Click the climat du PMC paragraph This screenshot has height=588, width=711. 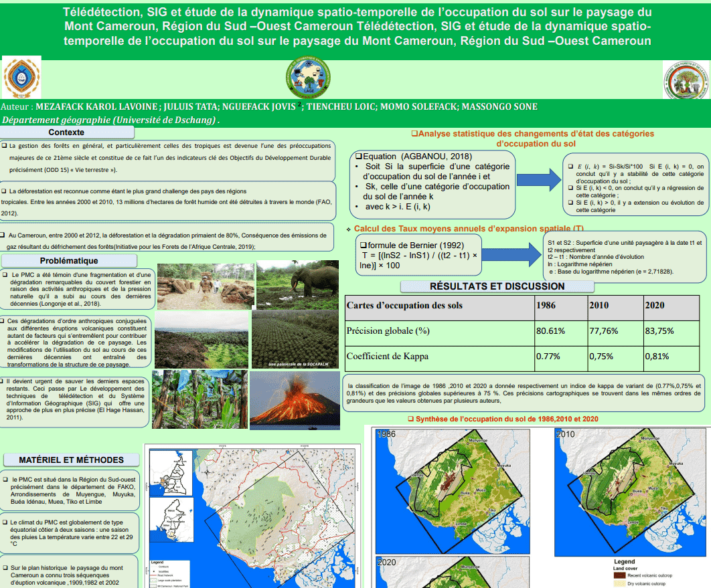(x=70, y=532)
